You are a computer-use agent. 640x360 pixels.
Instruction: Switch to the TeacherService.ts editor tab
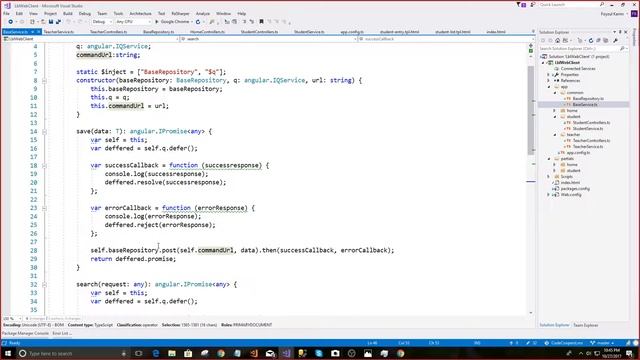pos(59,31)
